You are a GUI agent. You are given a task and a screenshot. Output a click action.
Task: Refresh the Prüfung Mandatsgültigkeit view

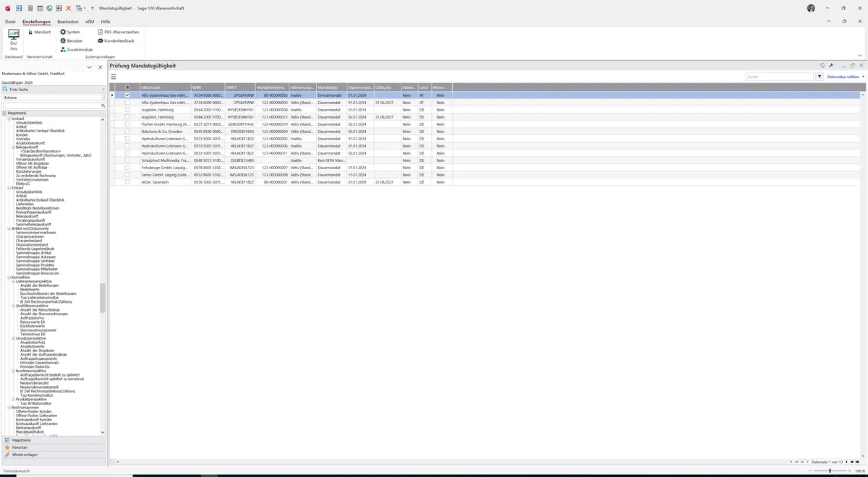pyautogui.click(x=822, y=65)
